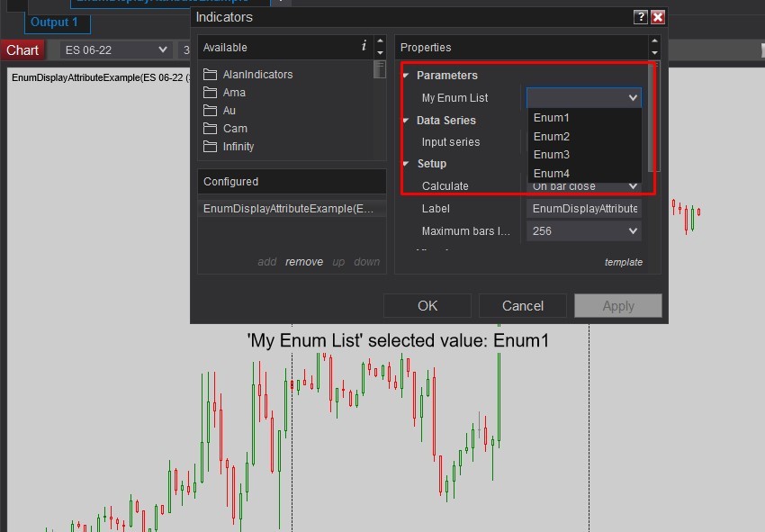Click the Apply button
The width and height of the screenshot is (765, 532).
(x=618, y=305)
